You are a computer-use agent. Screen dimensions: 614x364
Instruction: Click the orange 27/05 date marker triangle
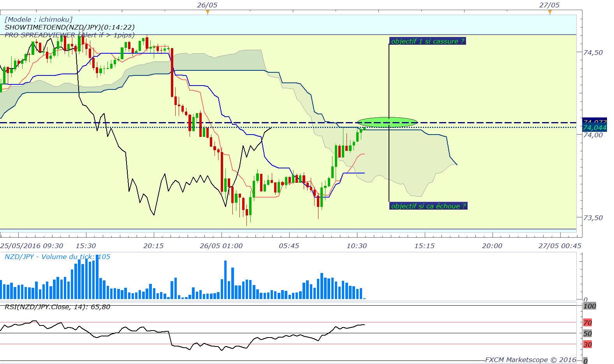pos(550,12)
